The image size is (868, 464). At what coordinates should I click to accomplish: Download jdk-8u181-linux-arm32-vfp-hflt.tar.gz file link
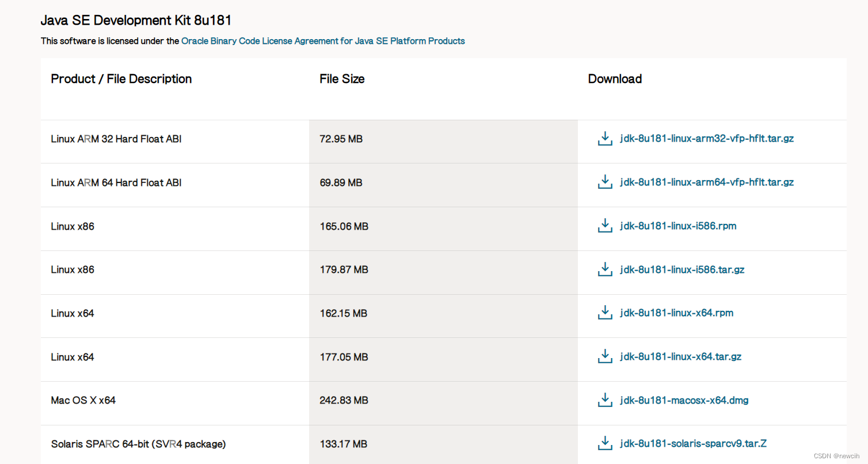point(707,139)
